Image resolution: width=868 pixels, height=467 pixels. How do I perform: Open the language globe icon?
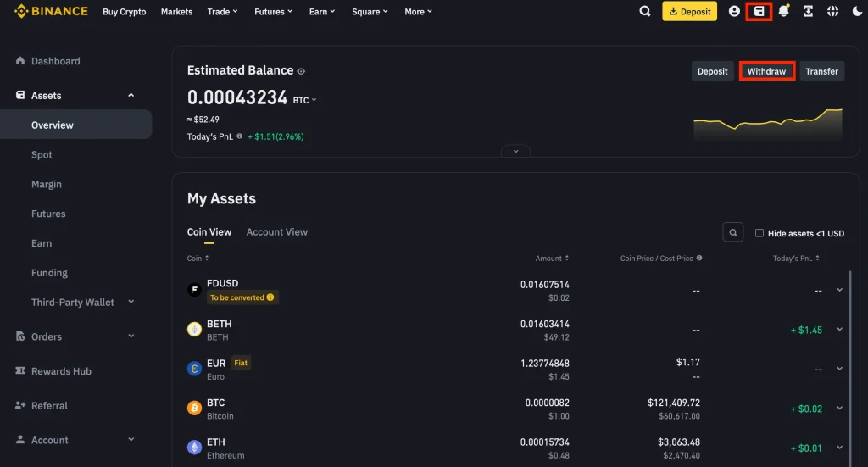tap(832, 11)
